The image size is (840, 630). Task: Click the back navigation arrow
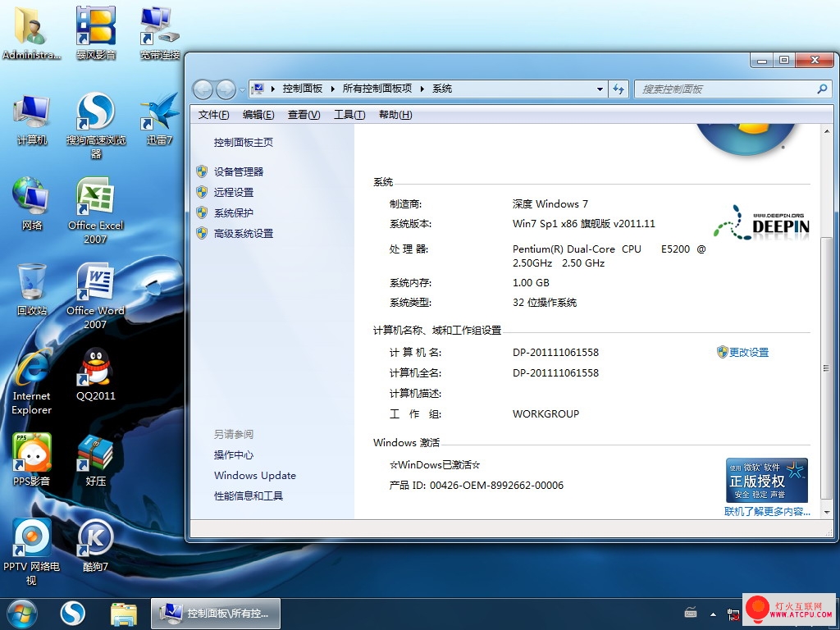tap(203, 89)
